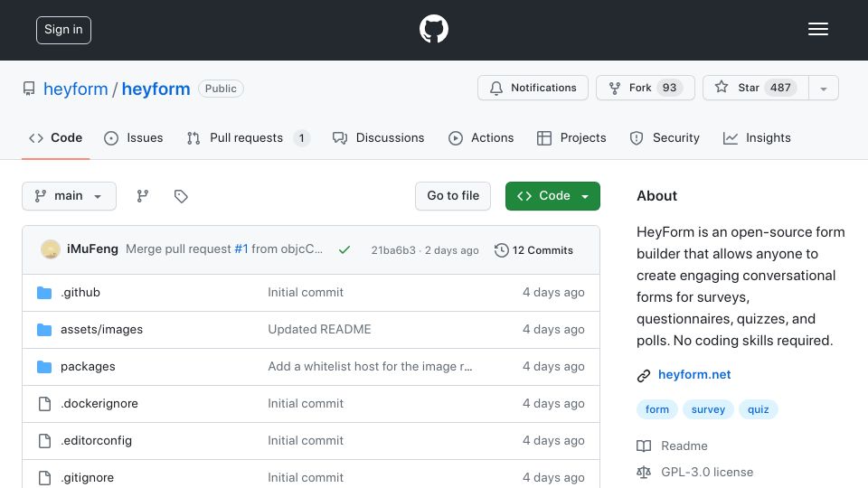Click the Notifications bell button
This screenshot has width=868, height=488.
[533, 88]
